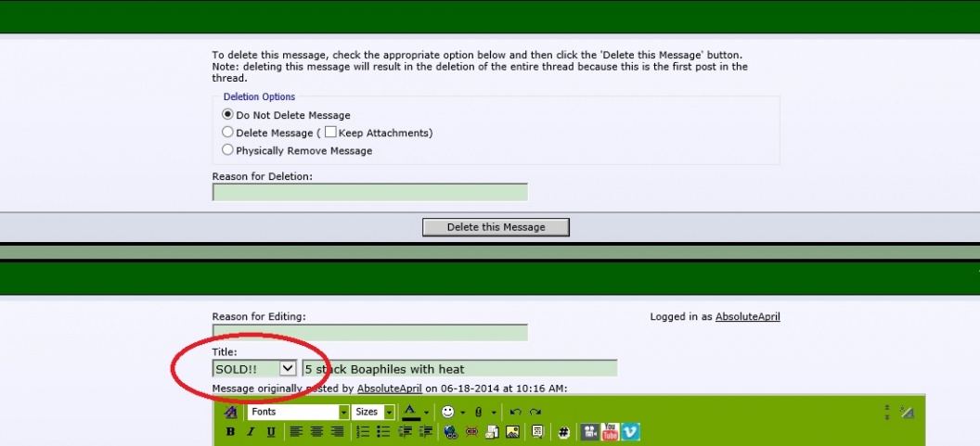Toggle Bold formatting
The image size is (980, 446).
[231, 432]
